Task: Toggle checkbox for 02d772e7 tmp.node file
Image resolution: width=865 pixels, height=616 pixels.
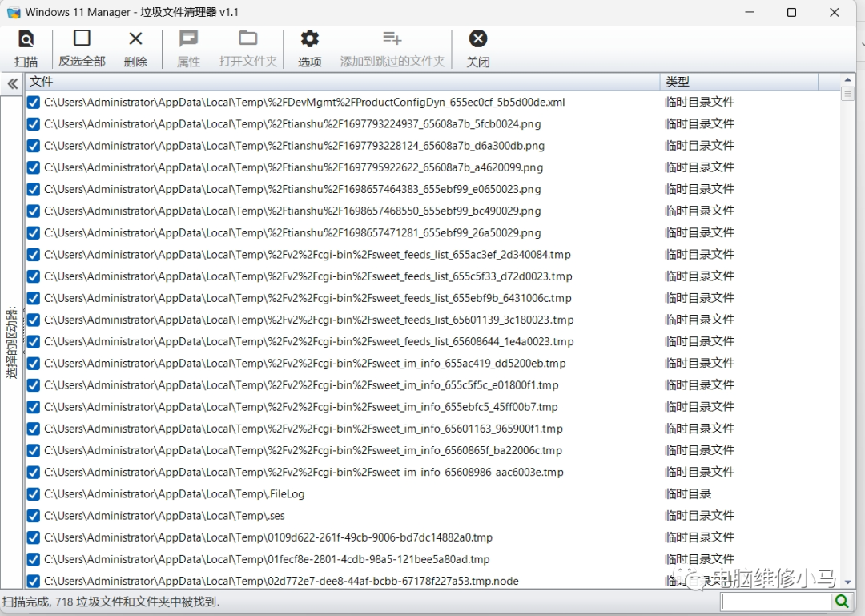Action: pos(33,581)
